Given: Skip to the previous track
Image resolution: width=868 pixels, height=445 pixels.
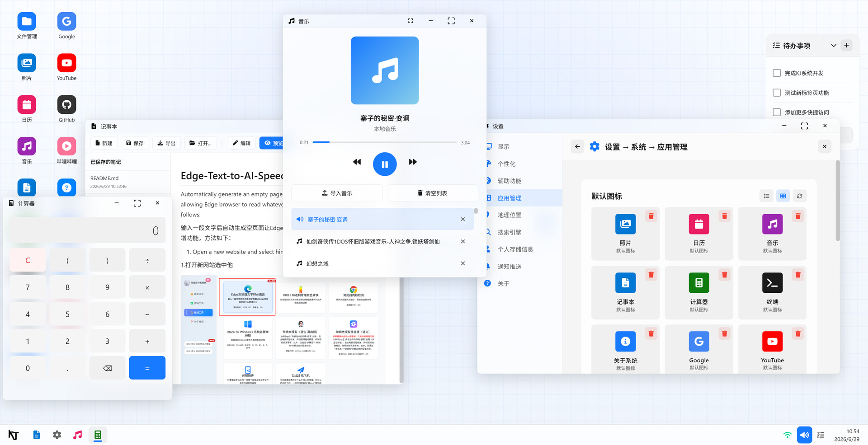Looking at the screenshot, I should 357,162.
